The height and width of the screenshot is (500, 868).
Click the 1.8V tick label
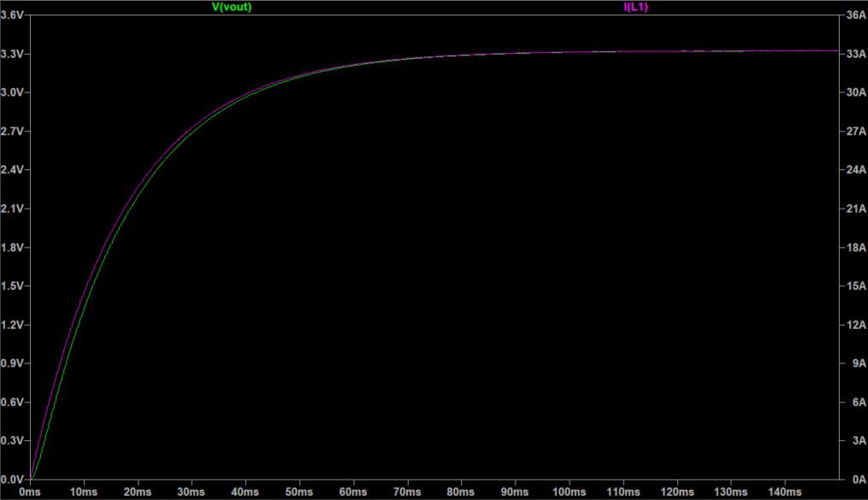pyautogui.click(x=15, y=250)
